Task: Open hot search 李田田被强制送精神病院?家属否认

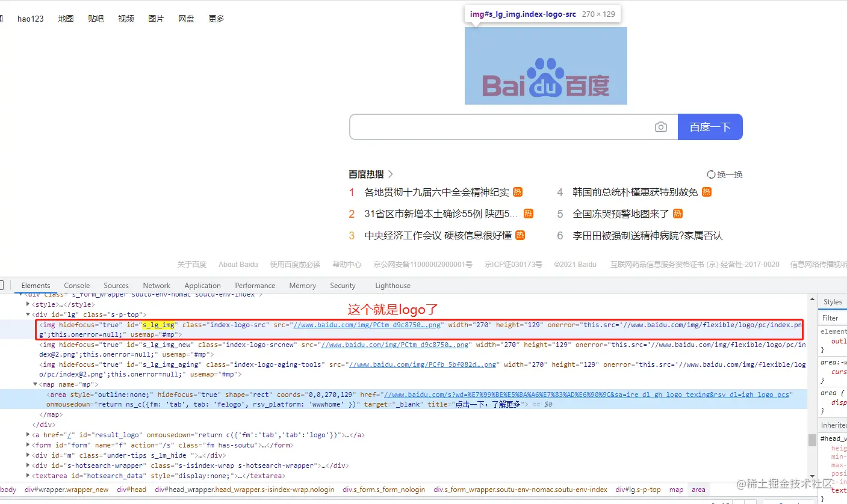Action: click(647, 235)
